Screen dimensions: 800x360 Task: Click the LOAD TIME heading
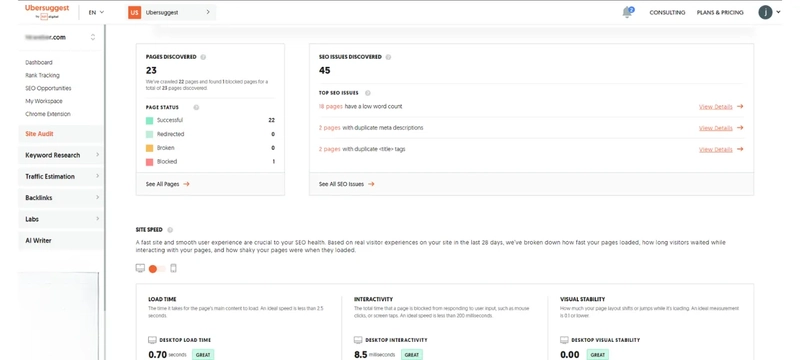coord(162,299)
